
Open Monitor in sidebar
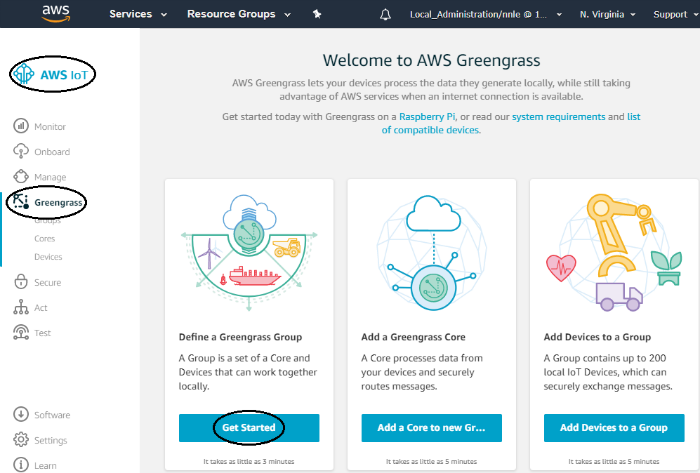tap(50, 127)
